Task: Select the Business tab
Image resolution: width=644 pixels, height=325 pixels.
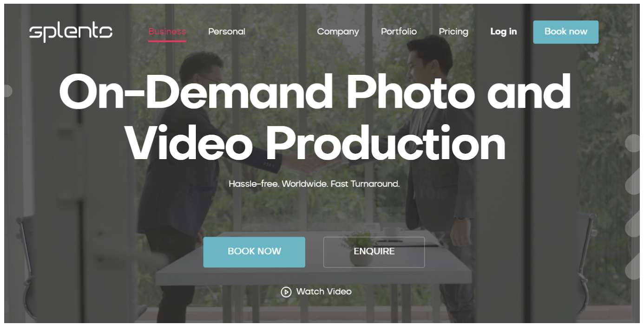Action: point(167,32)
